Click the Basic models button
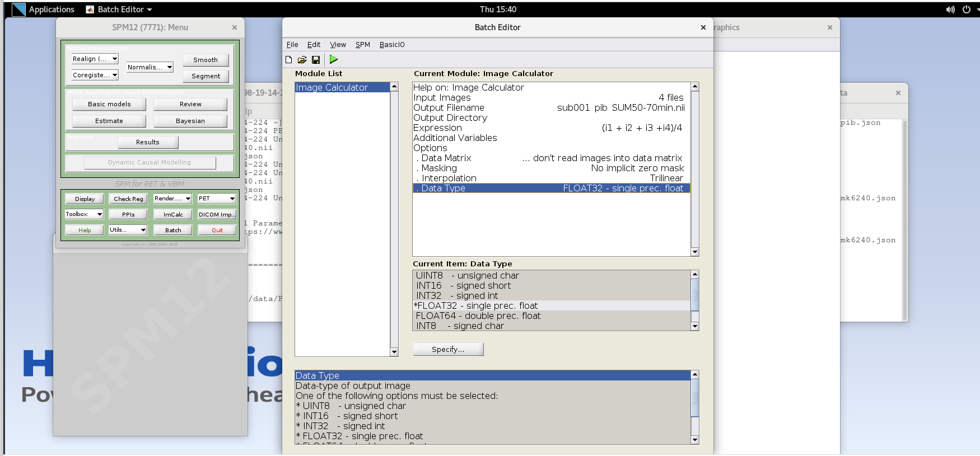Image resolution: width=980 pixels, height=456 pixels. click(x=109, y=104)
